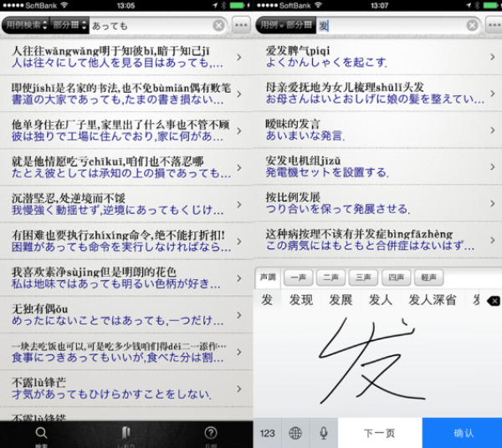This screenshot has width=502, height=448.
Task: Open the 沉潜坚忍 example entry
Action: tap(126, 204)
